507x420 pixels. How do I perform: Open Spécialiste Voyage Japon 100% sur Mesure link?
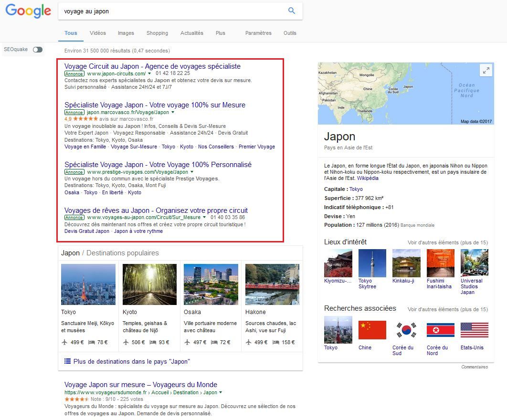click(155, 105)
